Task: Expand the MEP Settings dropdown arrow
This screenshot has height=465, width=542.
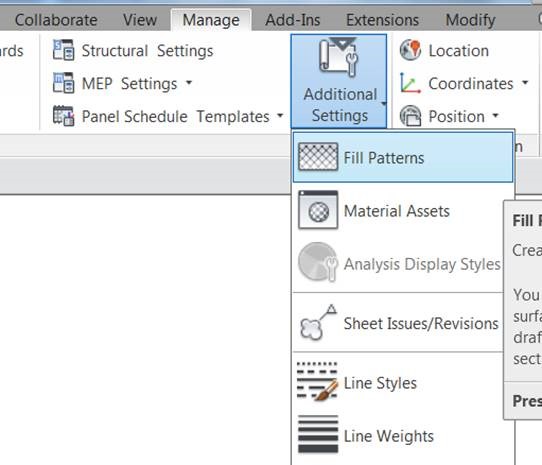Action: pyautogui.click(x=189, y=83)
